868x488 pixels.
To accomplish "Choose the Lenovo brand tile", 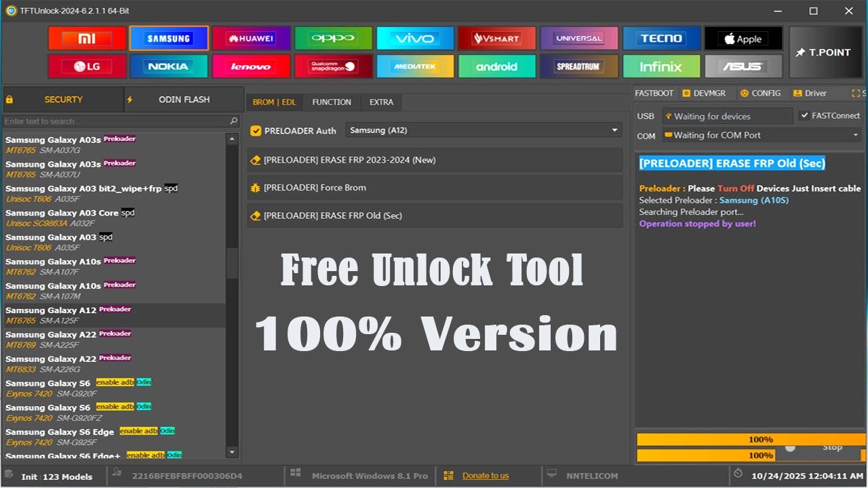I will point(251,66).
